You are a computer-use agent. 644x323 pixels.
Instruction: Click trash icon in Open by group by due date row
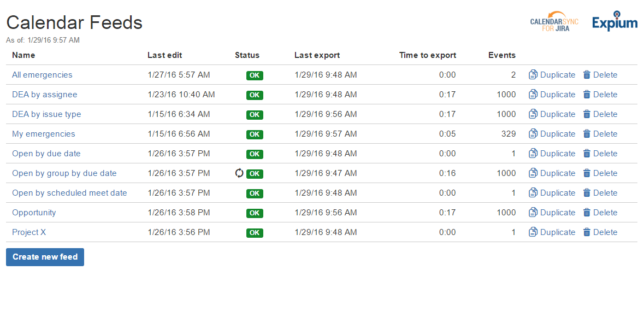[587, 173]
